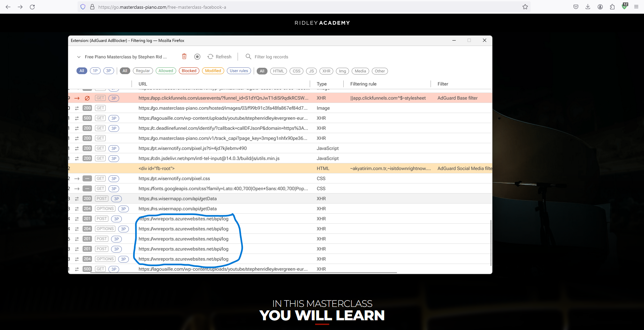Click the Refresh button in the filtering log

tap(219, 56)
